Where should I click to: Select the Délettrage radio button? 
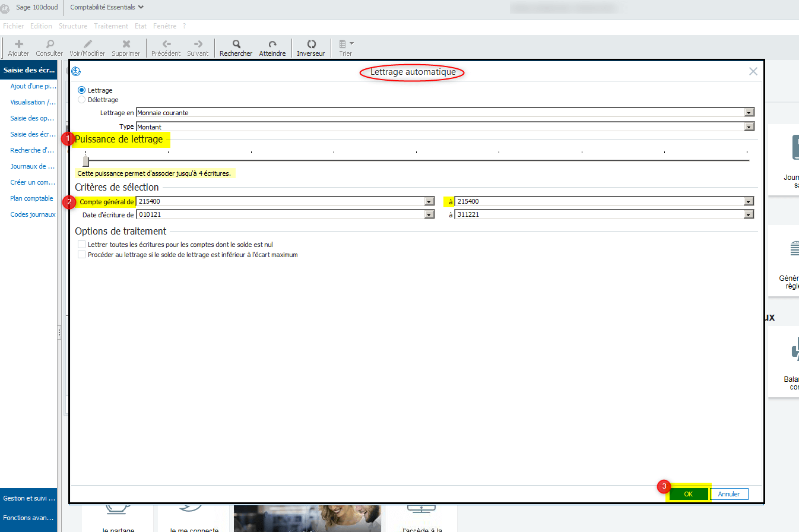point(82,100)
